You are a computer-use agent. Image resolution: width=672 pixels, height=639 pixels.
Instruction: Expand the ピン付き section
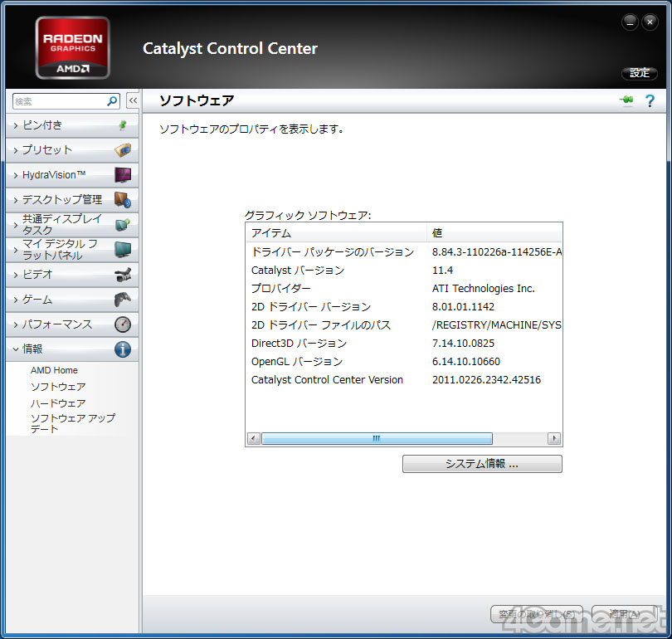point(72,125)
